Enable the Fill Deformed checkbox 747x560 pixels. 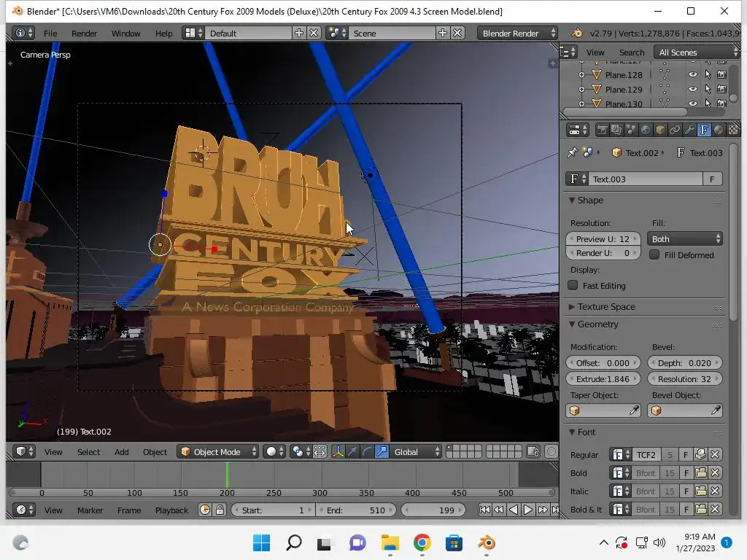(x=654, y=254)
